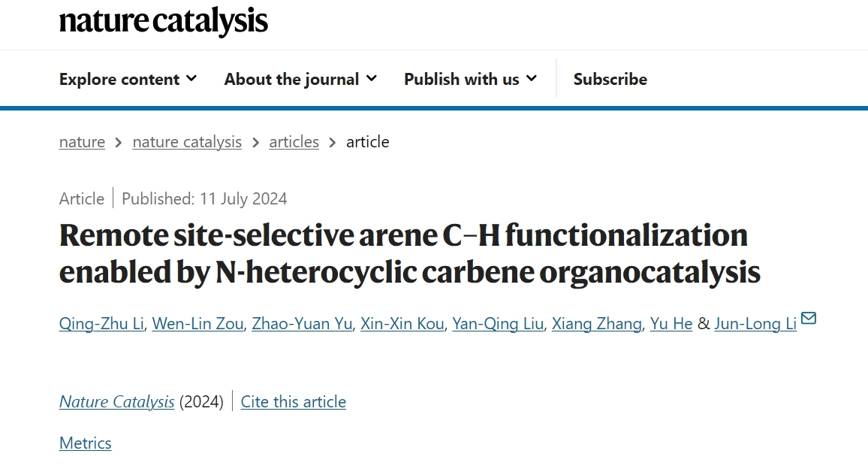Viewport: 868px width, 472px height.
Task: Navigate to nature catalysis breadcrumb
Action: click(x=187, y=142)
